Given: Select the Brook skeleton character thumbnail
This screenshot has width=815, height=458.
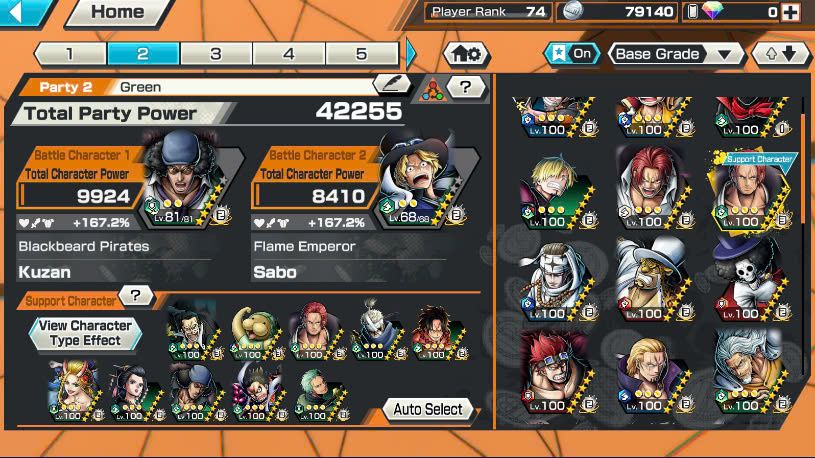Looking at the screenshot, I should [x=751, y=280].
